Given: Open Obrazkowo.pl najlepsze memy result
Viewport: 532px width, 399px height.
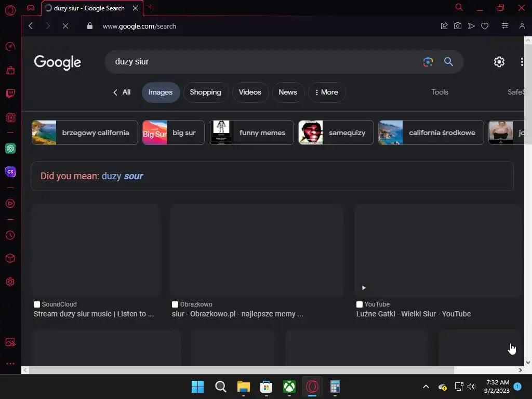Looking at the screenshot, I should 237,314.
